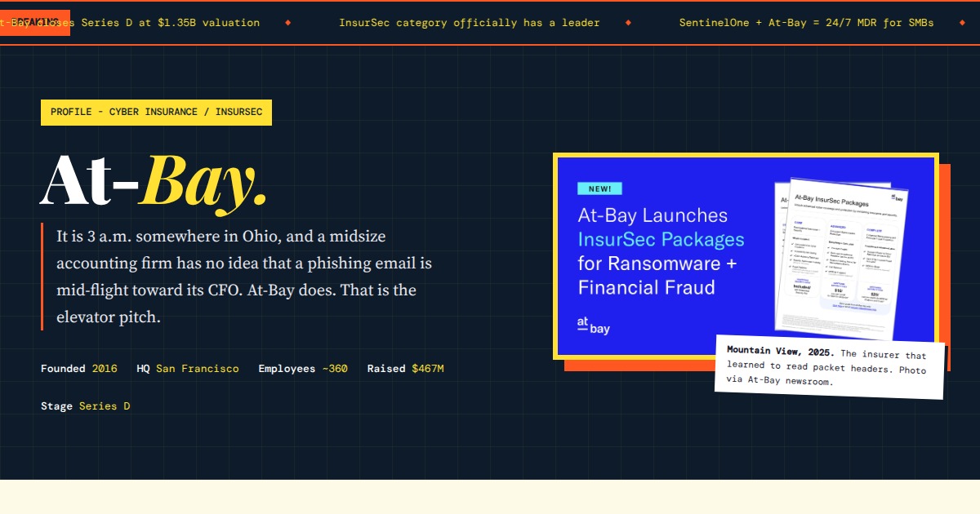
Task: Click the Mountain View, 2025 photo caption
Action: [x=830, y=367]
